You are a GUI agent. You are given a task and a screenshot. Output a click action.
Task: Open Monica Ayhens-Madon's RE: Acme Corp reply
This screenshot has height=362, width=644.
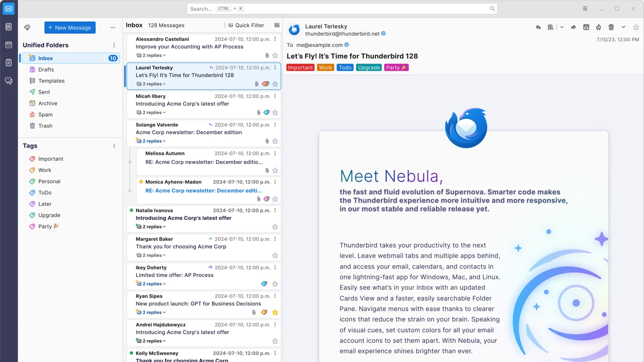[x=208, y=190]
